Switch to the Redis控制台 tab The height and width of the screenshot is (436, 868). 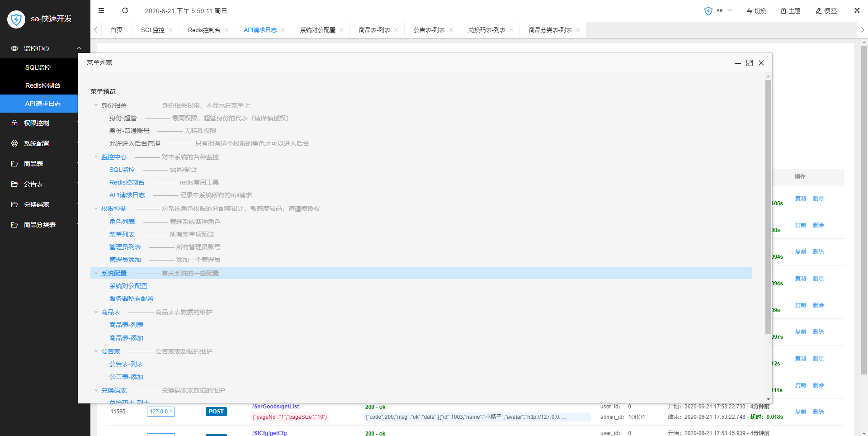[204, 30]
